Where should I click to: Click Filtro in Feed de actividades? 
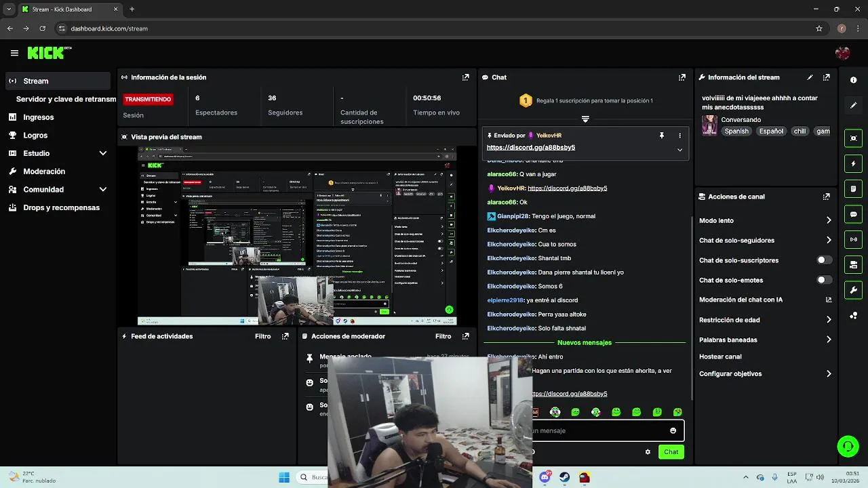click(x=262, y=336)
